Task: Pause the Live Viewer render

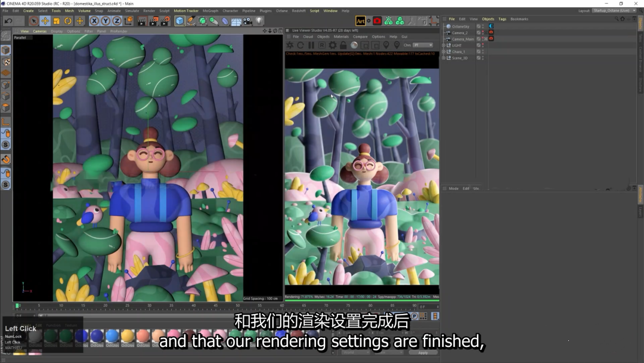Action: (311, 45)
